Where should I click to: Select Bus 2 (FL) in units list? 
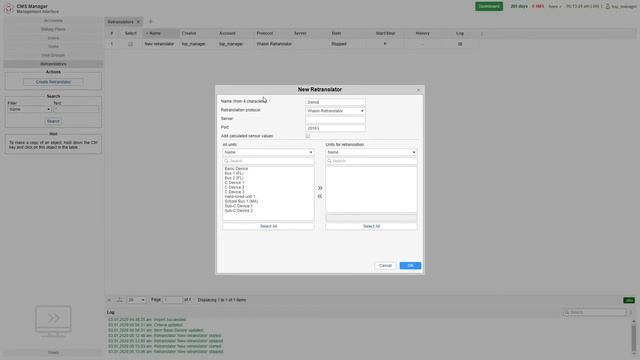[234, 178]
